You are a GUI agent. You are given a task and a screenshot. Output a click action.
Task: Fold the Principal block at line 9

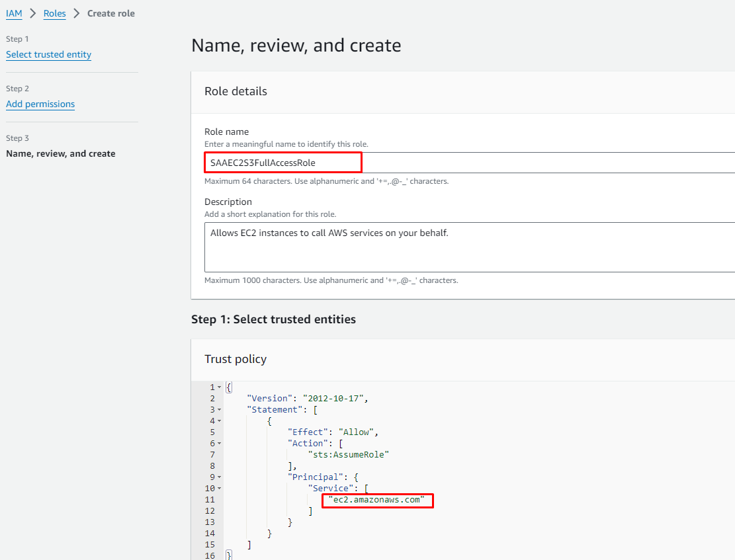click(x=220, y=477)
